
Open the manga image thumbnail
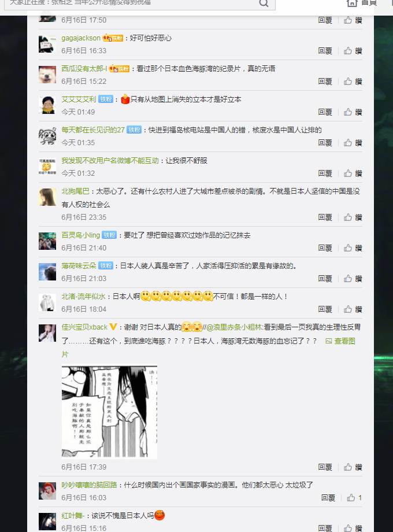pyautogui.click(x=109, y=412)
